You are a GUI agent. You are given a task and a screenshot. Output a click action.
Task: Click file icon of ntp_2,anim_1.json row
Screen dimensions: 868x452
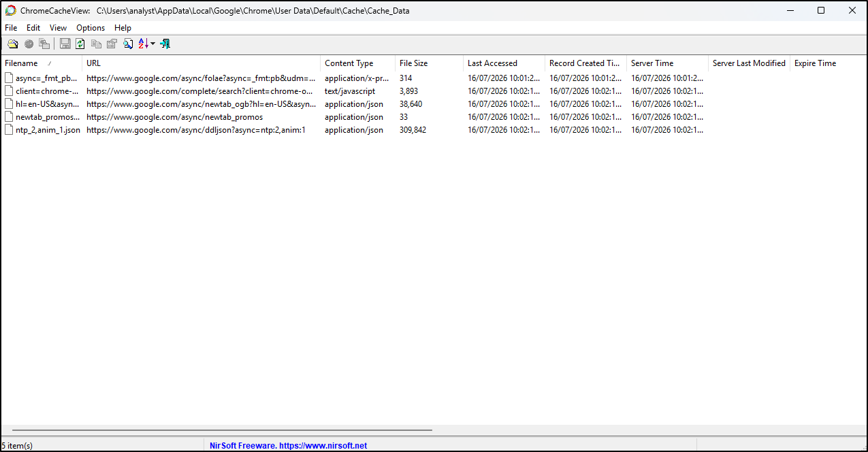point(9,130)
